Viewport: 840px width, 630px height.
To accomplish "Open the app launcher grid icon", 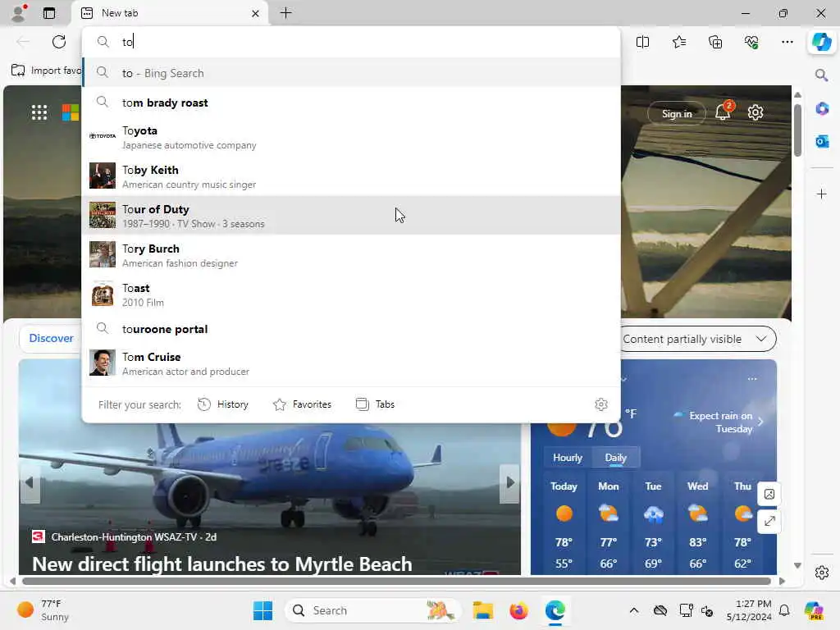I will (x=39, y=112).
